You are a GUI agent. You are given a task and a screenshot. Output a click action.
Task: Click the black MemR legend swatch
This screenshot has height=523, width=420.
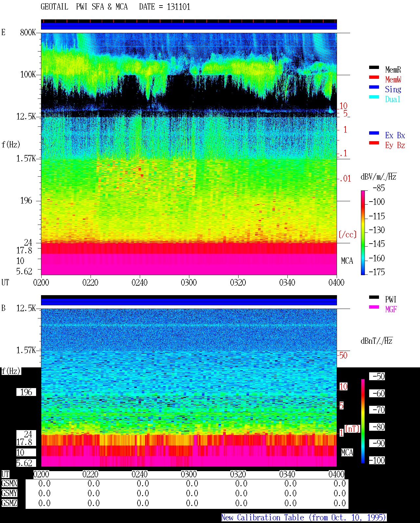point(374,67)
